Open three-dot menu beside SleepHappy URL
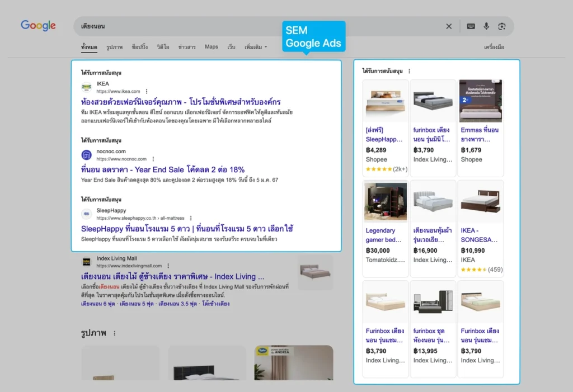Viewport: 573px width, 392px height. (191, 218)
